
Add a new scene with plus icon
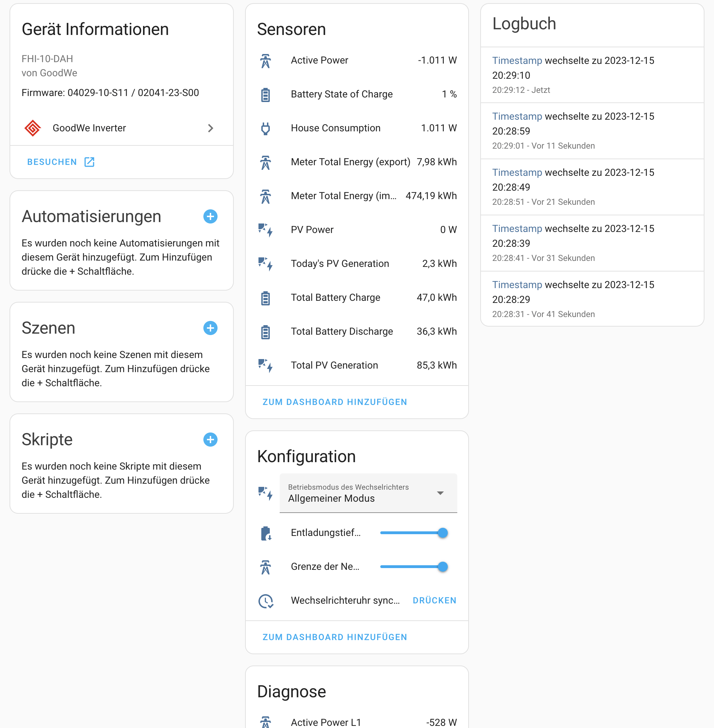[x=210, y=328]
